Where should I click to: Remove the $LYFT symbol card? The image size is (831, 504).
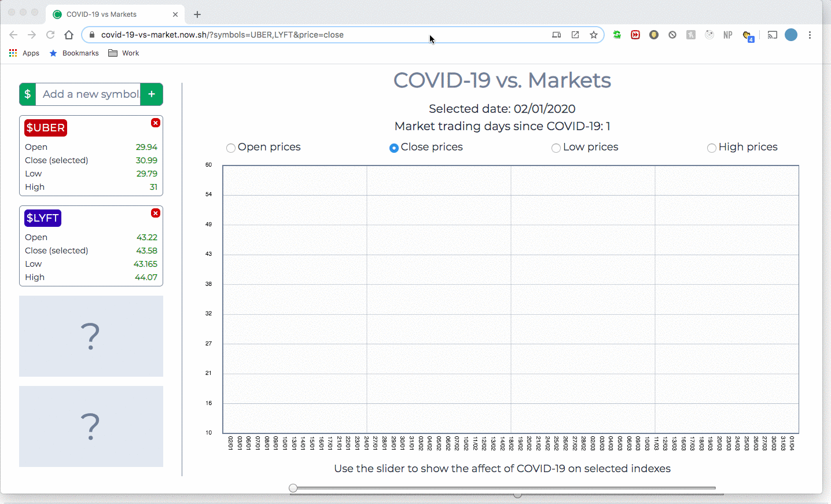point(155,213)
